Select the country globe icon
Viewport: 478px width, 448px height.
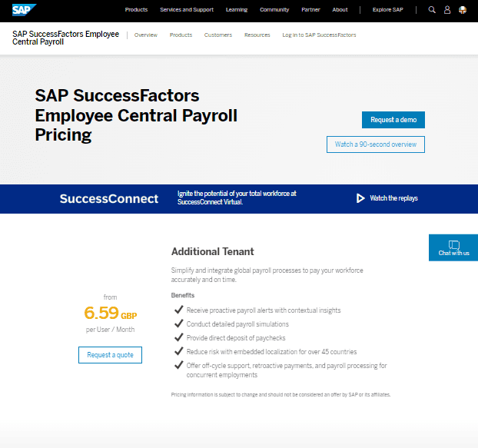pyautogui.click(x=463, y=10)
